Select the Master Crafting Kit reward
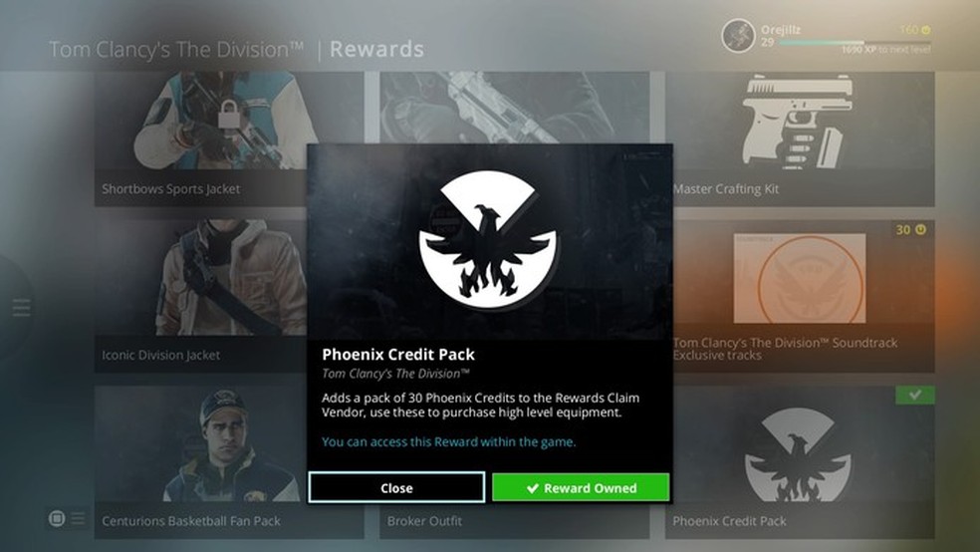The image size is (980, 552). point(800,138)
